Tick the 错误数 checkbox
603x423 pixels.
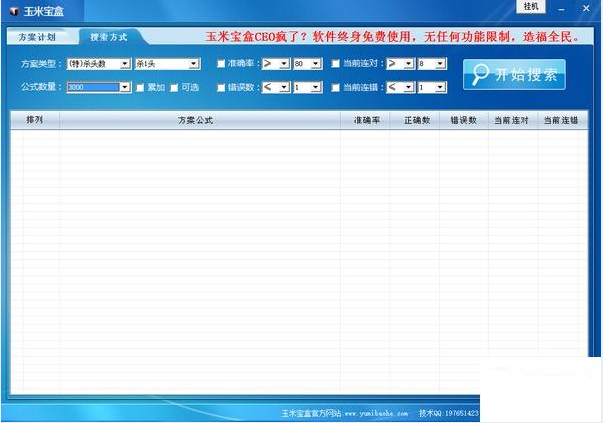[x=221, y=88]
